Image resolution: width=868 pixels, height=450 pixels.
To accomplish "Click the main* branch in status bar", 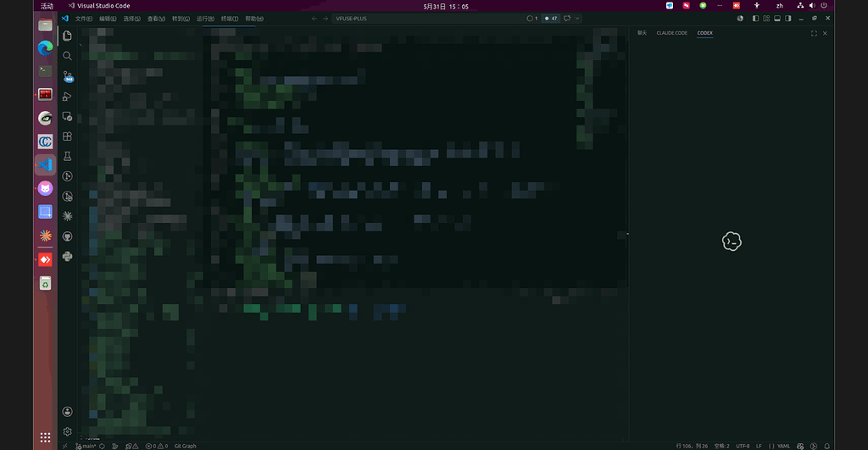I will click(x=86, y=446).
